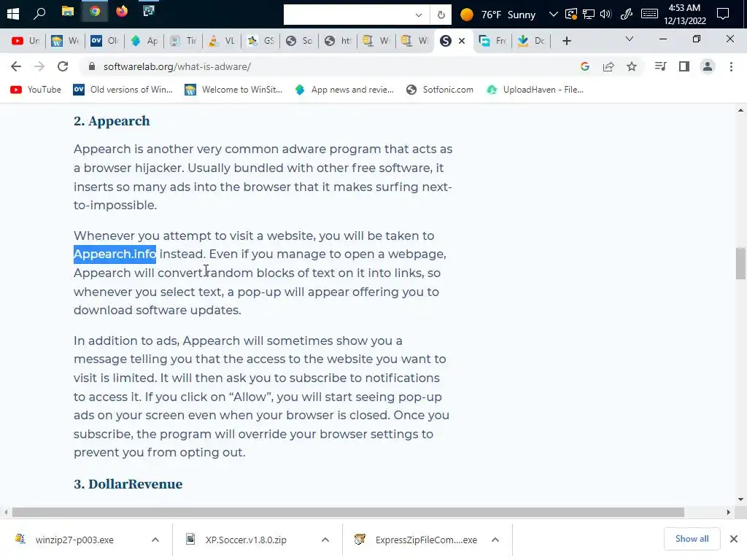Go back to previous page
This screenshot has width=747, height=560.
(x=16, y=66)
